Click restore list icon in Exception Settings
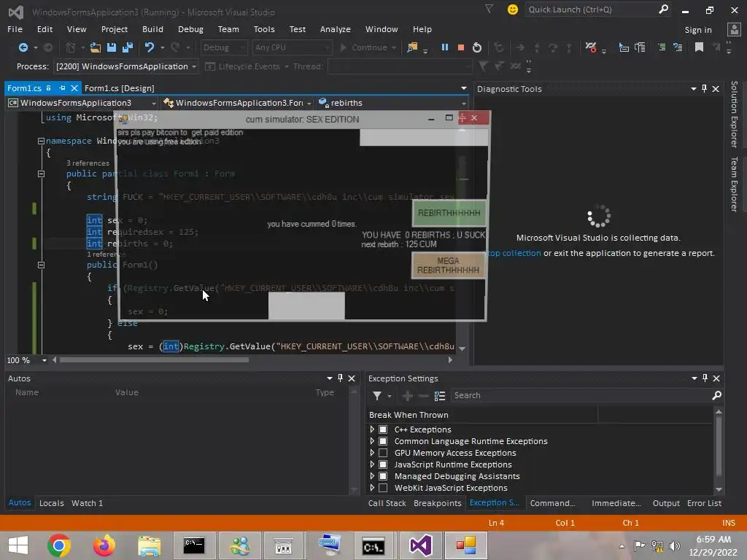 440,396
